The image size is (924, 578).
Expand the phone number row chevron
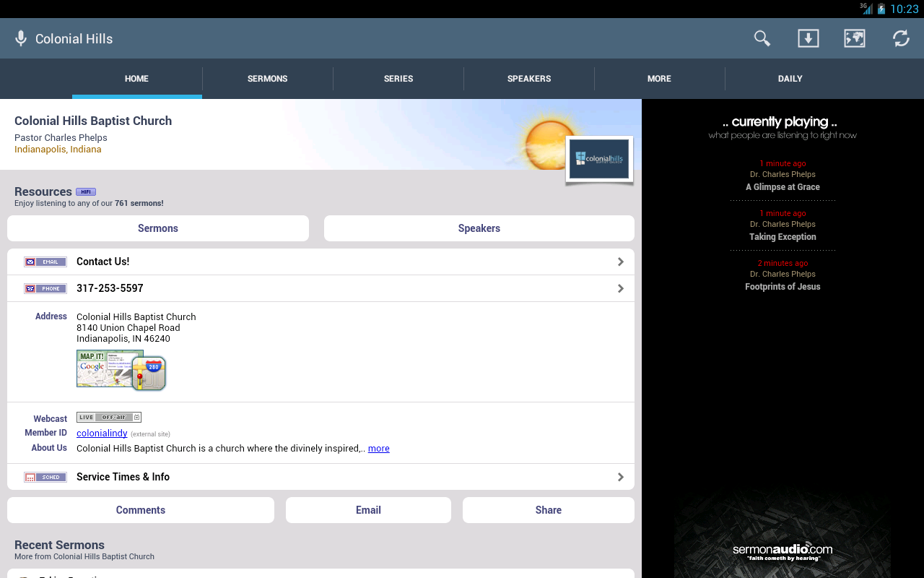coord(621,288)
